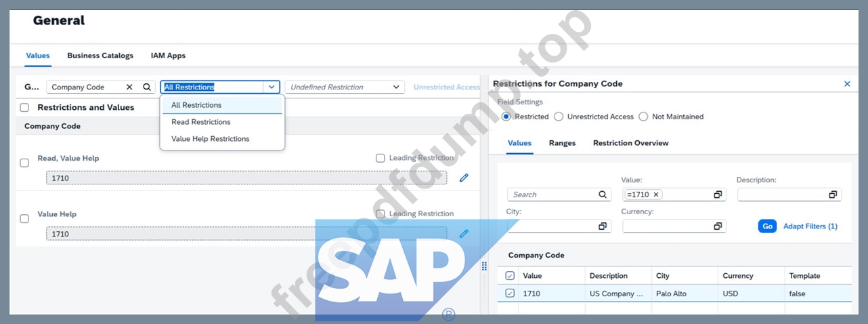Open value help for the Description filter
The image size is (868, 324).
[833, 195]
